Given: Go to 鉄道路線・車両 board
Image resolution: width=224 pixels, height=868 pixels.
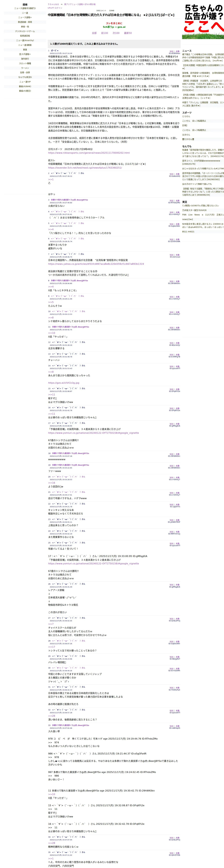Looking at the screenshot, I should point(25,22).
